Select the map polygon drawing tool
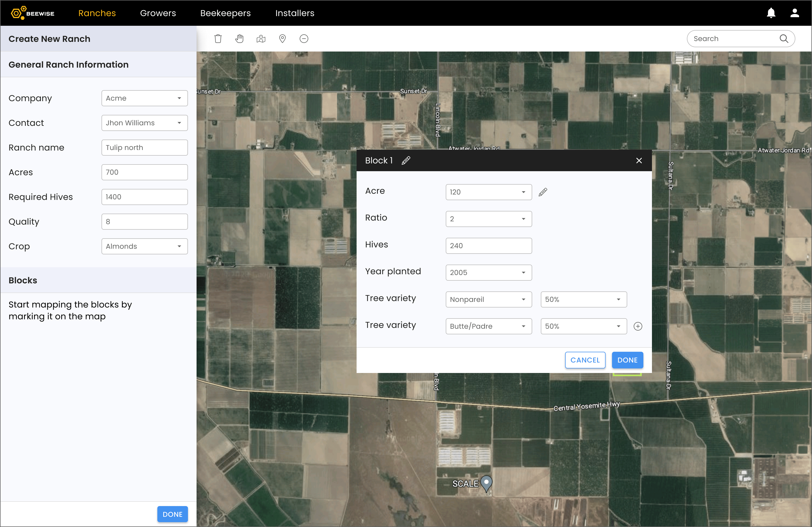This screenshot has width=812, height=527. [x=261, y=39]
